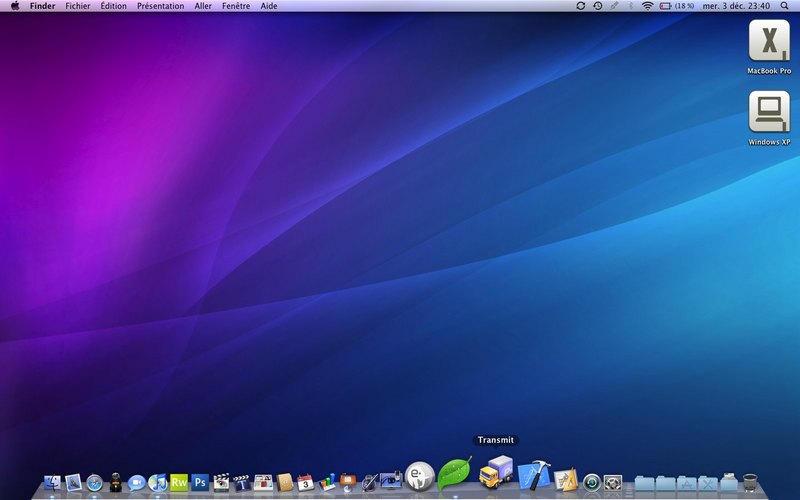
Task: Open the Apple menu
Action: (15, 6)
